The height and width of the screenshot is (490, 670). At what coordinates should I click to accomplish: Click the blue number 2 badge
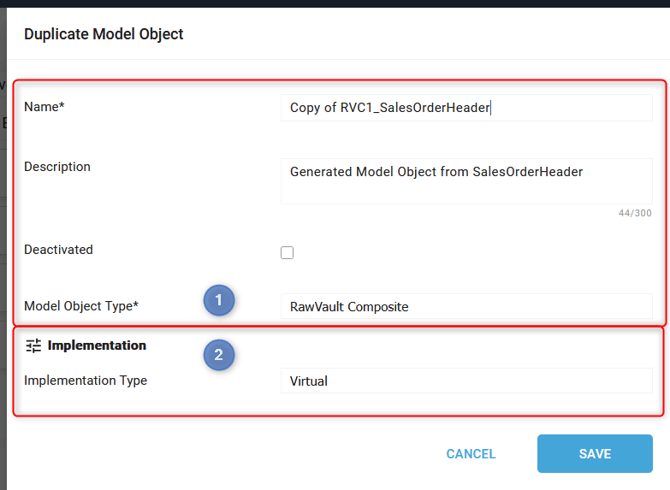pos(218,354)
